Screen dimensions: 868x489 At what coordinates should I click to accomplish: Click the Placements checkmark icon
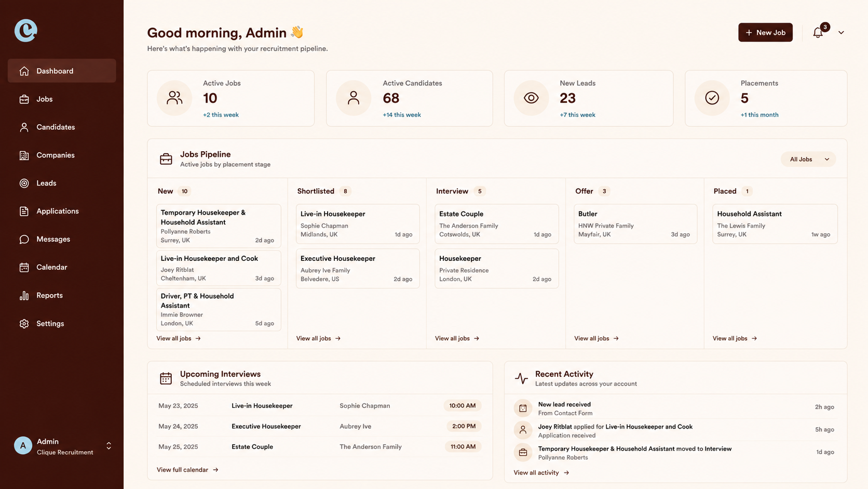712,98
